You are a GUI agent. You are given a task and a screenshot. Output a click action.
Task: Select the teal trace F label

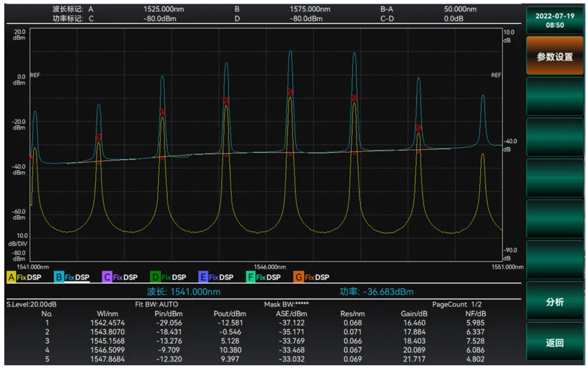coord(251,277)
